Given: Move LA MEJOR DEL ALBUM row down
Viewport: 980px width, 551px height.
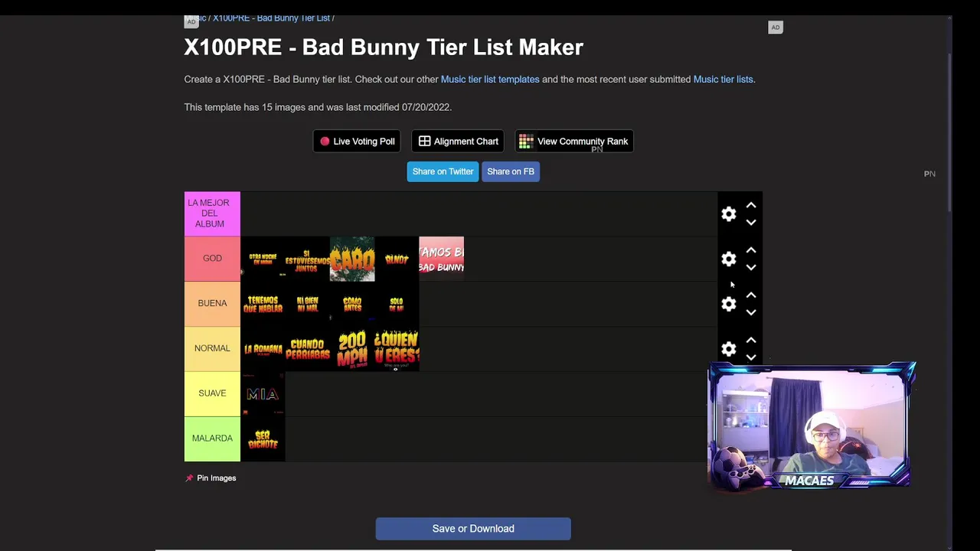Looking at the screenshot, I should point(751,223).
